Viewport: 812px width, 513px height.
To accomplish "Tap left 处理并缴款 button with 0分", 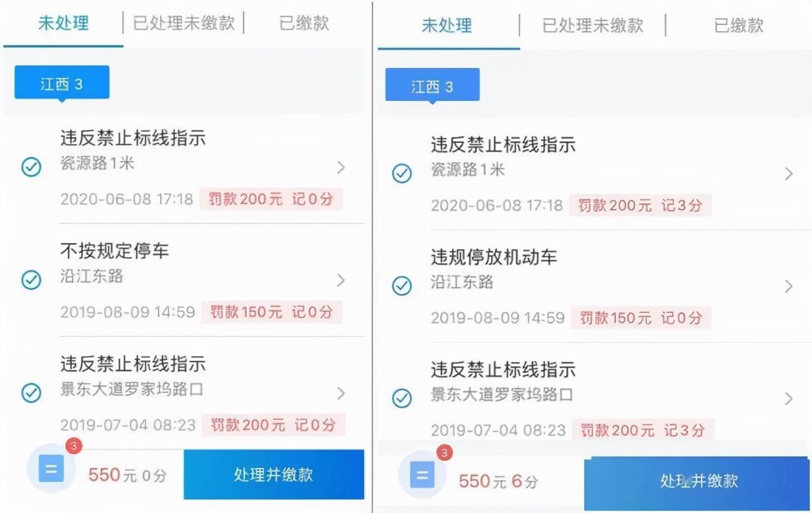I will click(x=273, y=474).
